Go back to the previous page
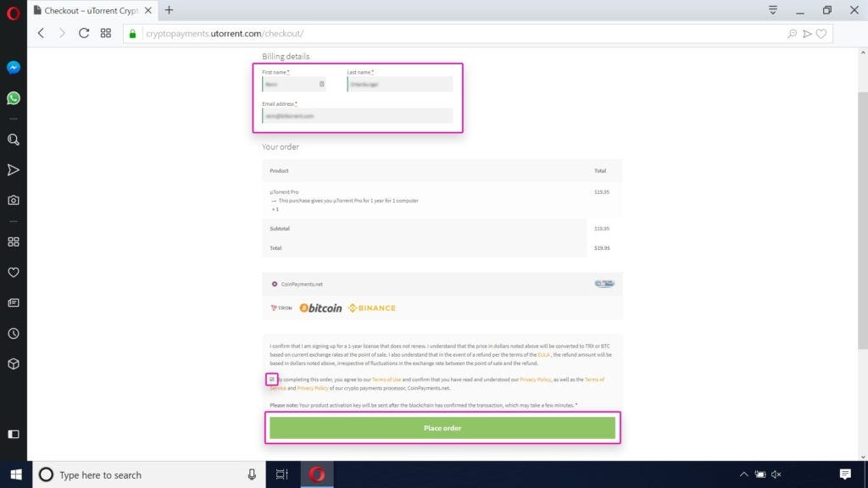This screenshot has height=488, width=868. tap(41, 33)
